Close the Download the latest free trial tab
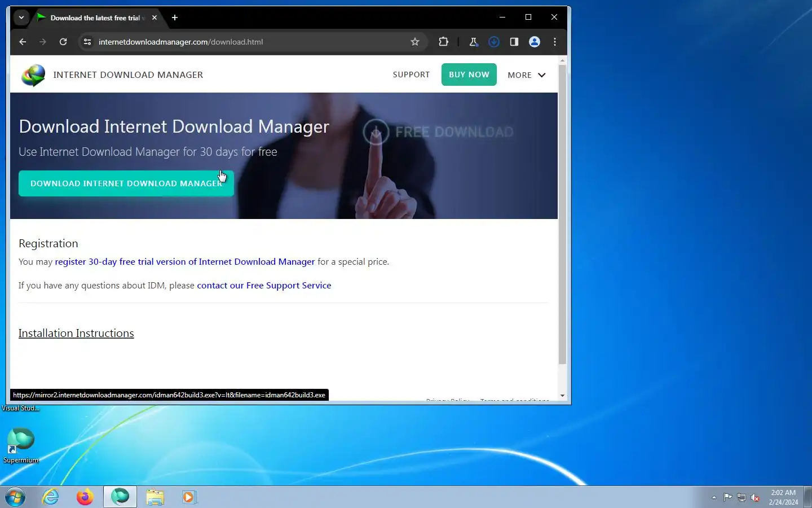Screen dimensions: 812x508 pos(155,17)
